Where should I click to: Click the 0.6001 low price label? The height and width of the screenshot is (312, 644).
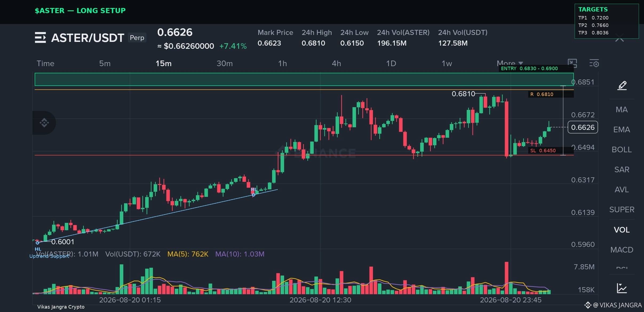(63, 242)
